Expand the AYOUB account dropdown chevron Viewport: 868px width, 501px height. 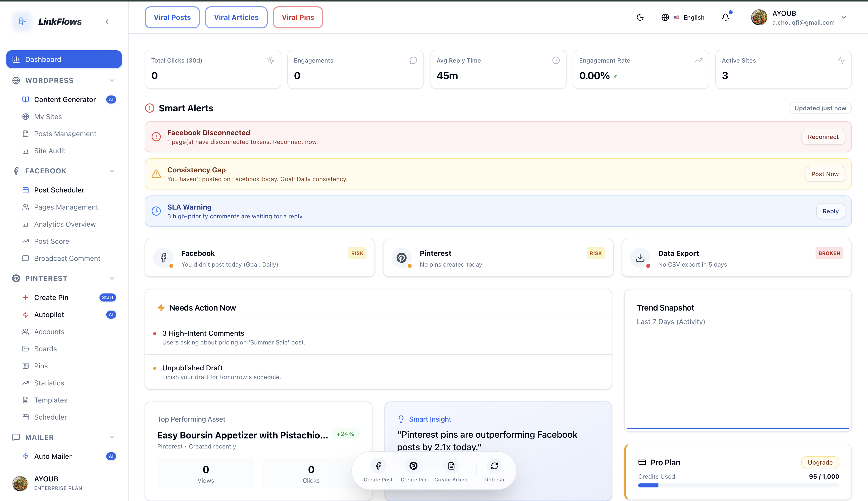(x=844, y=18)
